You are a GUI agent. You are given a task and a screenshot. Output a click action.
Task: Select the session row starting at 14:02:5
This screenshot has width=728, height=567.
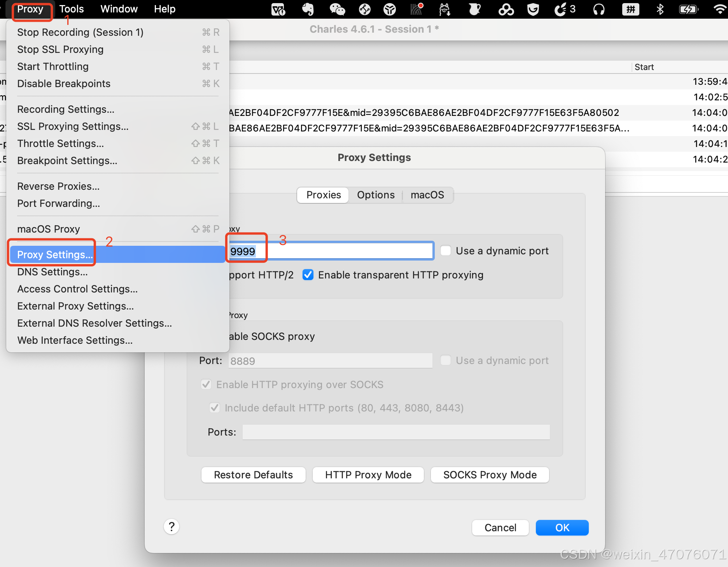pos(479,97)
